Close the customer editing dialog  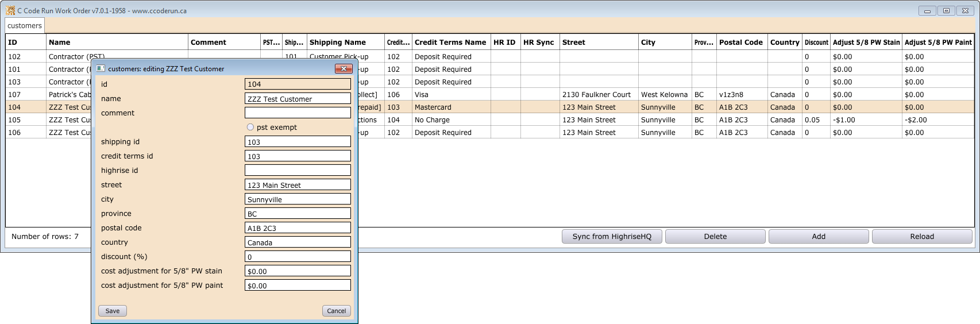point(343,68)
